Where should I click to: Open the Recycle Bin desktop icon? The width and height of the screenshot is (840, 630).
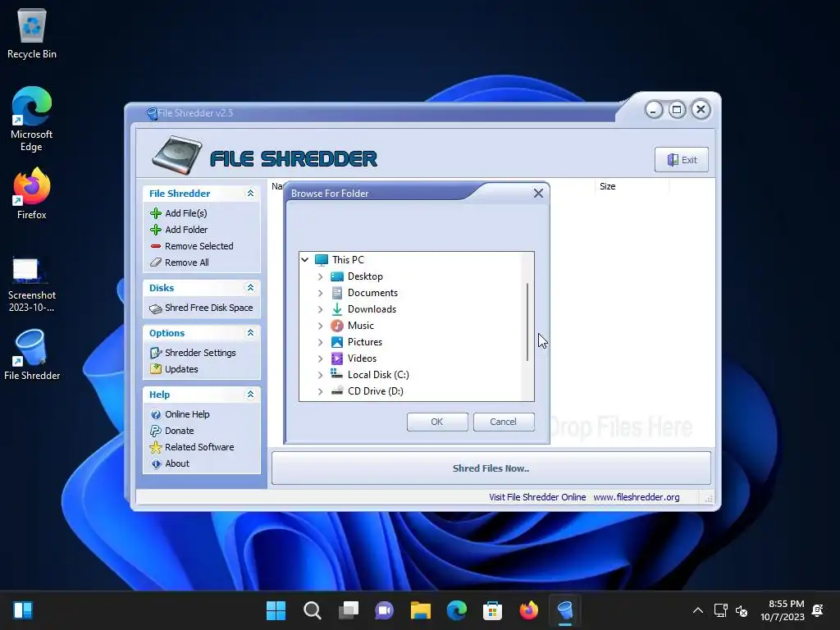click(32, 33)
